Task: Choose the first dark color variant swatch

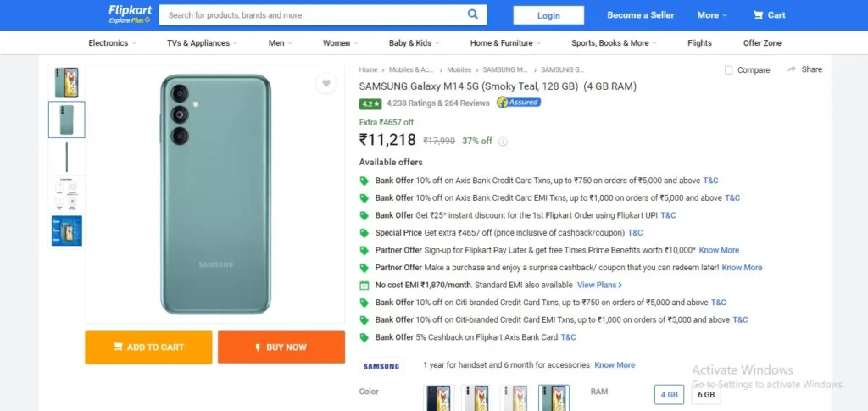Action: click(x=439, y=397)
